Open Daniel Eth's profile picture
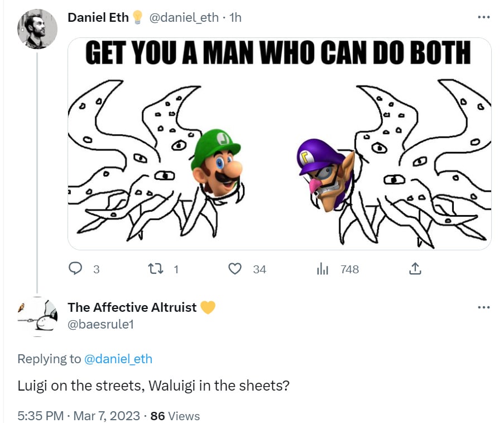 [x=37, y=29]
